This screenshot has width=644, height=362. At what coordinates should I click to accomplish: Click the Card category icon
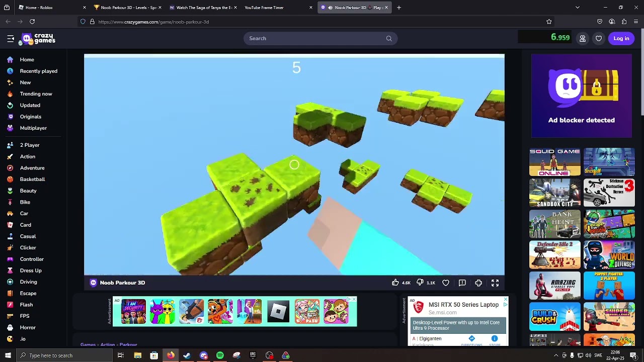pos(10,225)
